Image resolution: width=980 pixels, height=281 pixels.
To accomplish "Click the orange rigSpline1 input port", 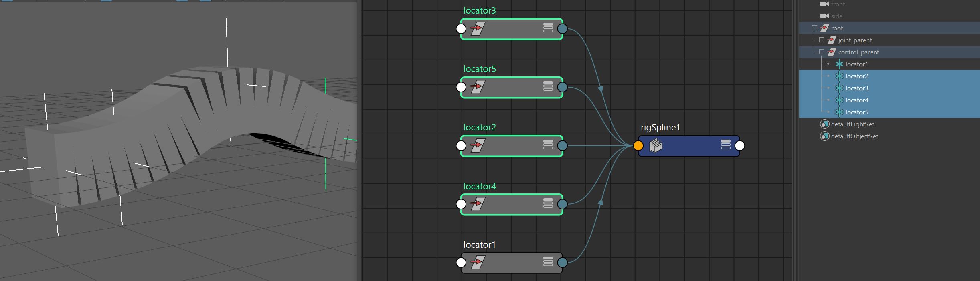I will [638, 146].
